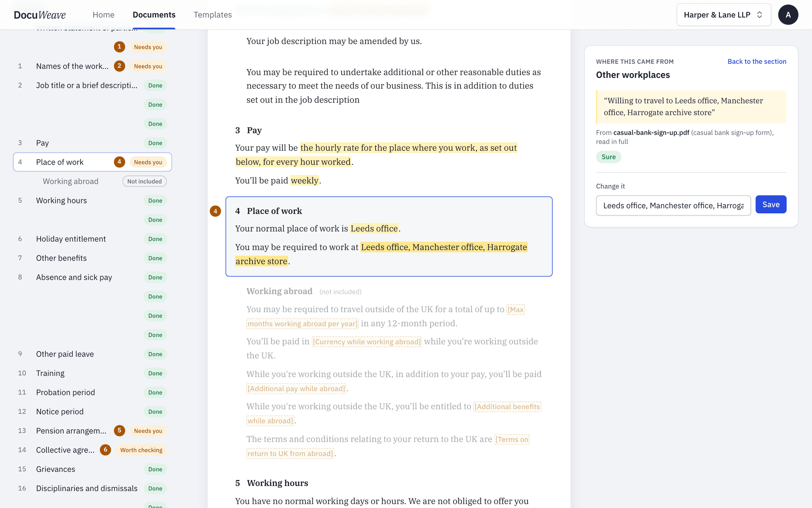Click highlighted Leeds office field in document
Image resolution: width=812 pixels, height=508 pixels.
click(x=374, y=229)
